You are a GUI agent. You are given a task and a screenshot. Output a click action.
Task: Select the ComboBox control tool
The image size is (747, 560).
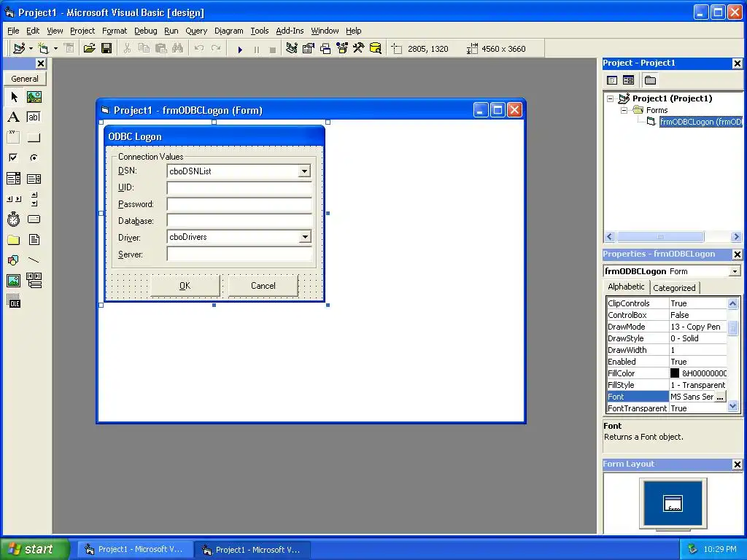tap(14, 179)
